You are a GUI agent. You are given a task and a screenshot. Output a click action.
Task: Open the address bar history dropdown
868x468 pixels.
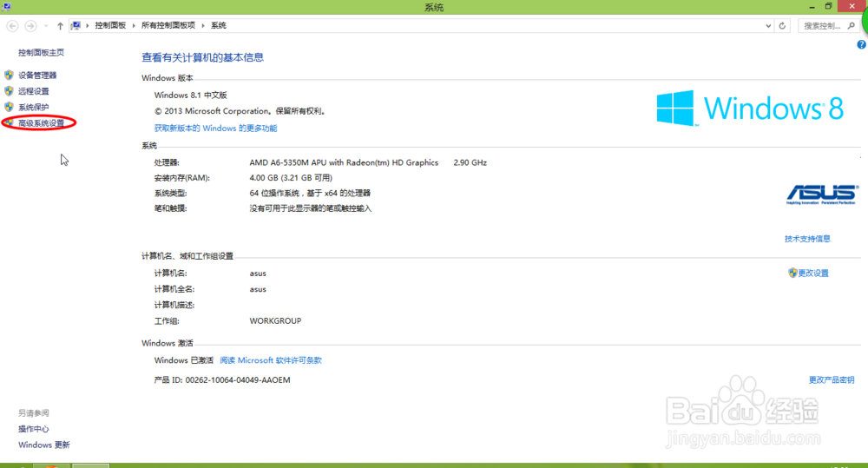point(768,25)
